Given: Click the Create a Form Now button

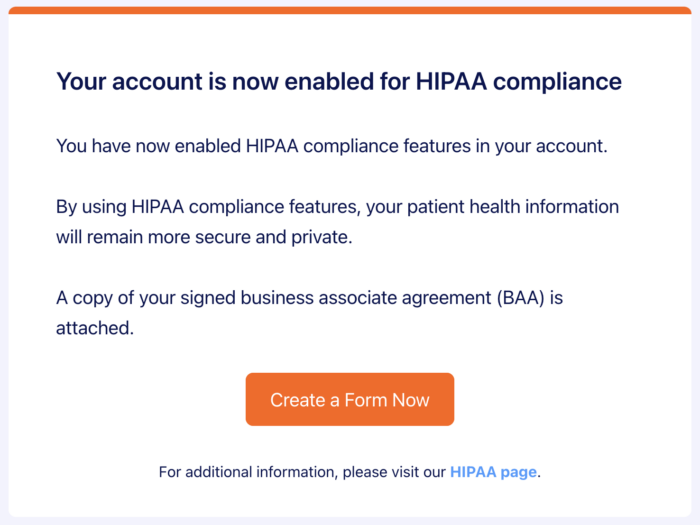Looking at the screenshot, I should [x=350, y=400].
